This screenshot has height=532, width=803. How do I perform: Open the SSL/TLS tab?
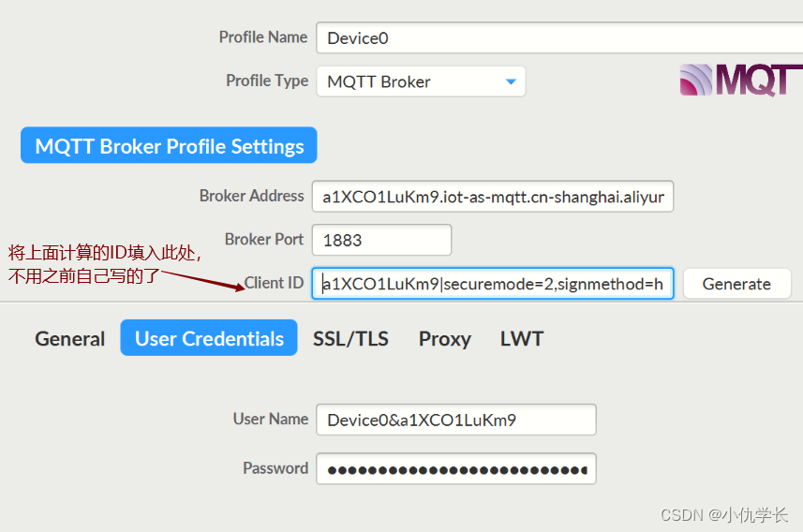350,338
